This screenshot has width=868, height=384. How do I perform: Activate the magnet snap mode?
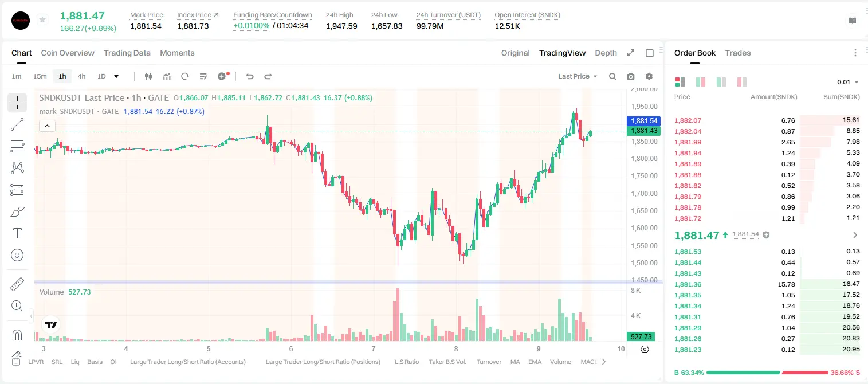pos(17,335)
